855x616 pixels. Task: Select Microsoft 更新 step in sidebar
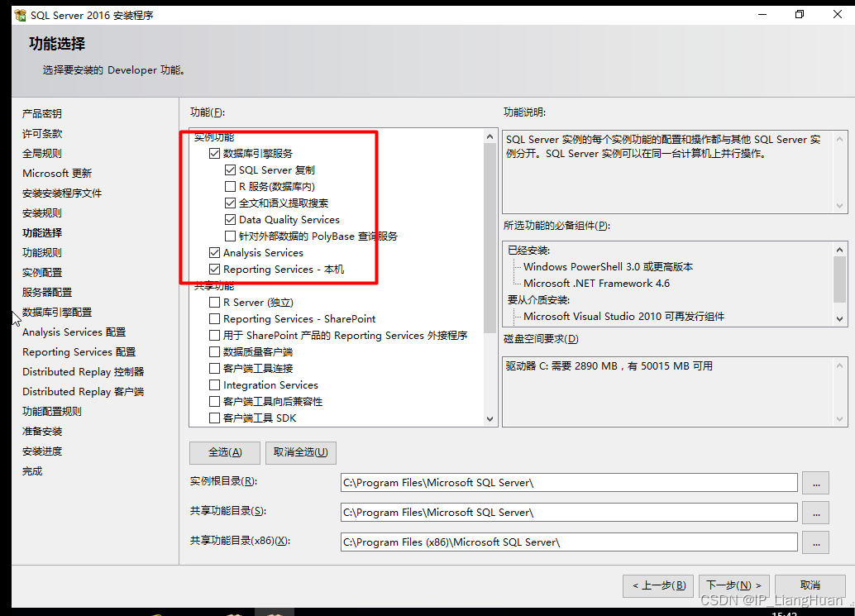[x=57, y=174]
